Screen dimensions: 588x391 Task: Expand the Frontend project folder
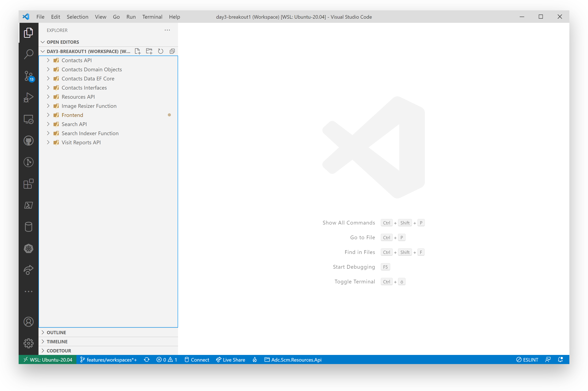point(48,115)
